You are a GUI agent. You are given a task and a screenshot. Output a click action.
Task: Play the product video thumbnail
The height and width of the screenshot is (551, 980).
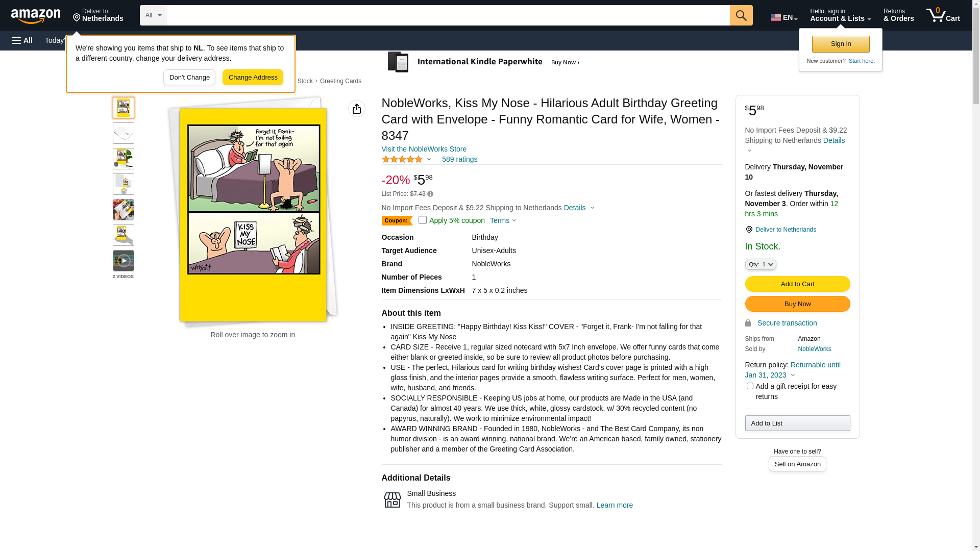point(124,261)
